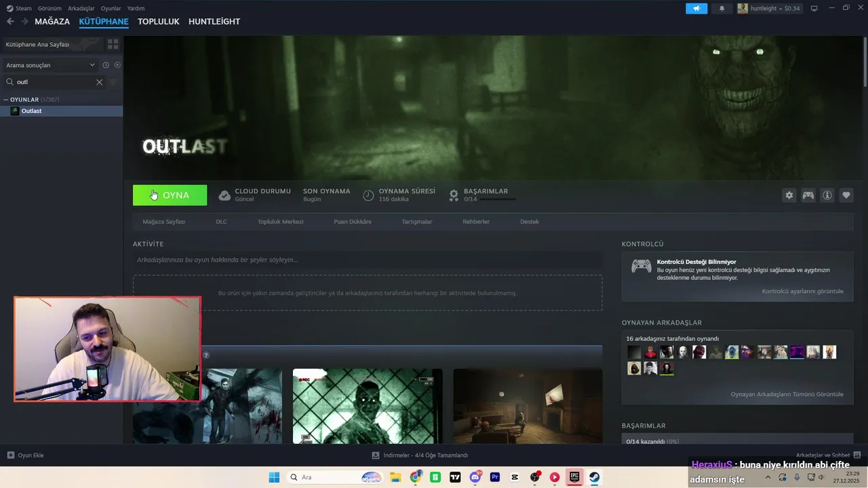This screenshot has width=868, height=488.
Task: Open TradingView from the taskbar
Action: (x=455, y=477)
